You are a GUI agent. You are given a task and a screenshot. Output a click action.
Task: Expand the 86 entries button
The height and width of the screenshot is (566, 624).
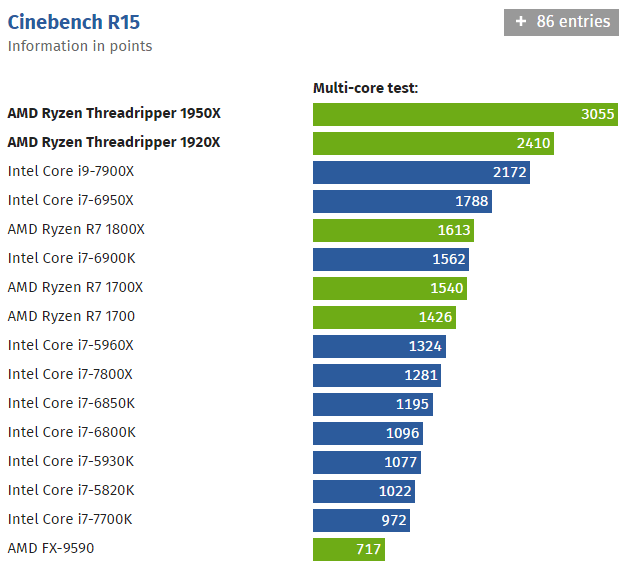(x=560, y=21)
